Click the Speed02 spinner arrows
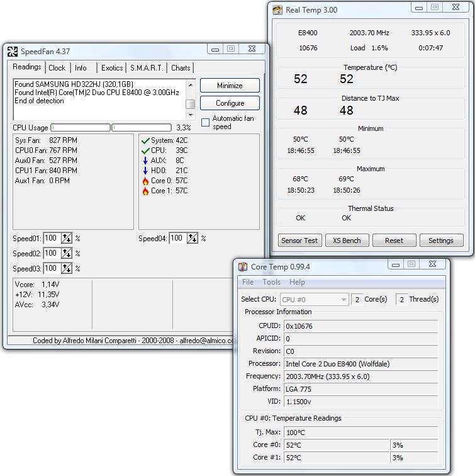This screenshot has width=475, height=476. tap(67, 253)
